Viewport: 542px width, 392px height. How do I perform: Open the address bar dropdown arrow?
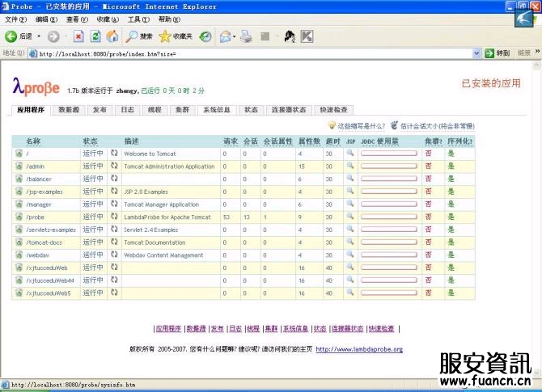click(476, 53)
